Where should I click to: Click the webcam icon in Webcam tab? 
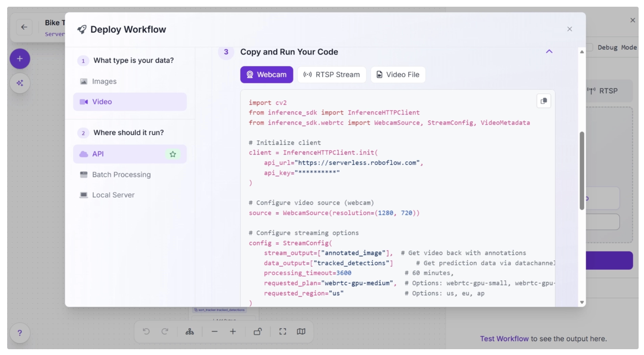(250, 75)
